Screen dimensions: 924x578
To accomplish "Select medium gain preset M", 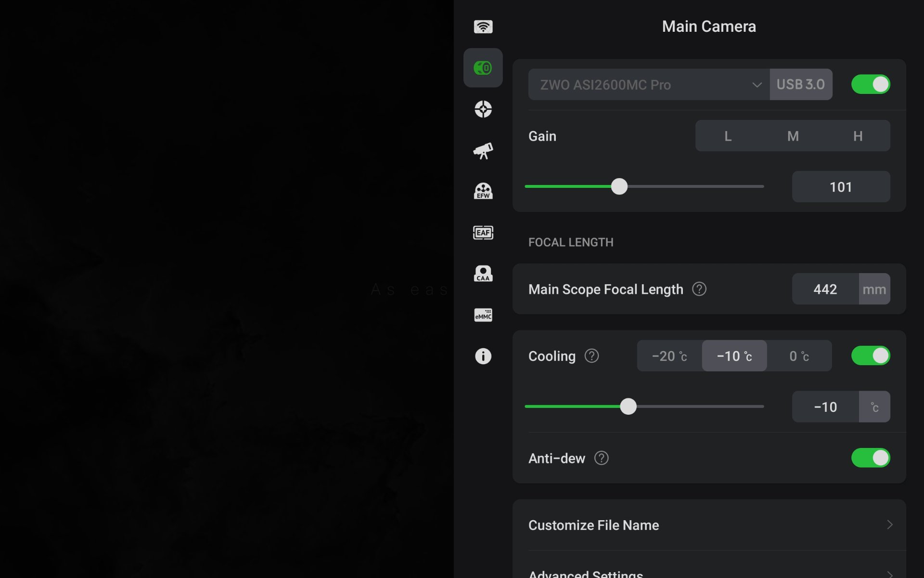I will 793,136.
